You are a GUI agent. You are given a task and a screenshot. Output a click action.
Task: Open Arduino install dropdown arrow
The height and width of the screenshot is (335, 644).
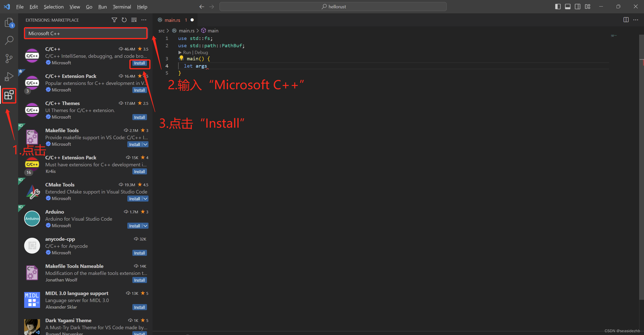(145, 226)
